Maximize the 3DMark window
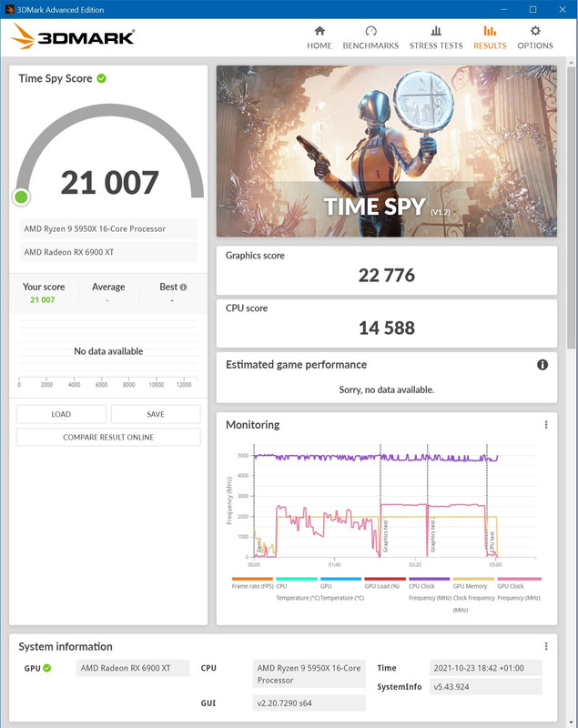 point(532,9)
